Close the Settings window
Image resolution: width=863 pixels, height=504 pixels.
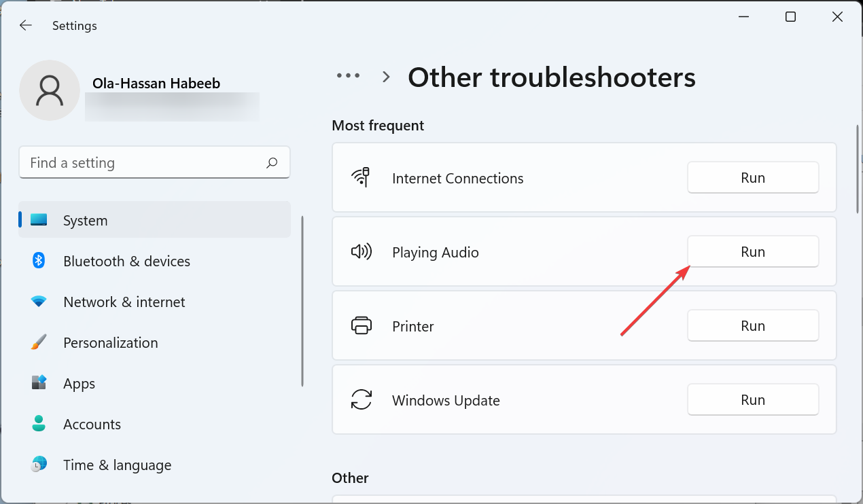[837, 17]
